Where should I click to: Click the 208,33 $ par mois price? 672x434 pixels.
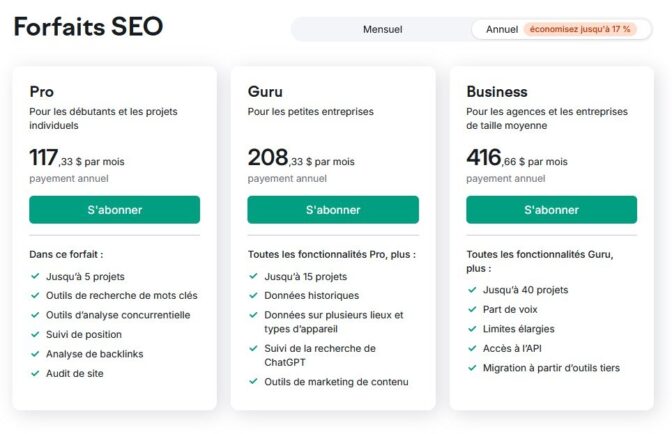point(301,158)
